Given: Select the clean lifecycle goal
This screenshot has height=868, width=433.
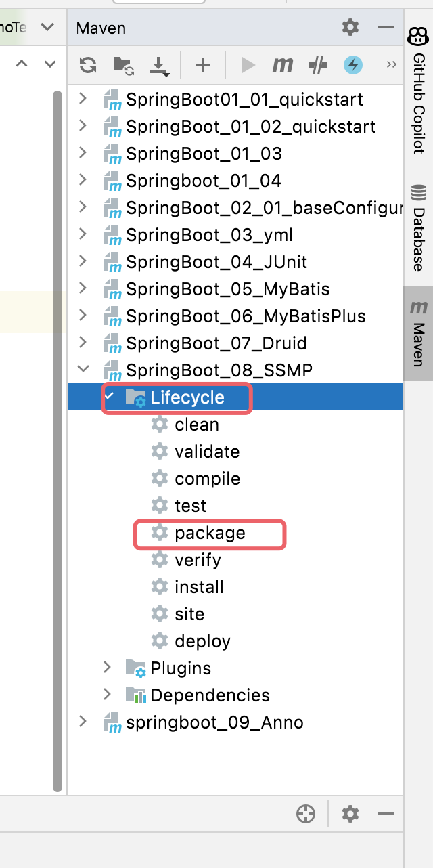Looking at the screenshot, I should point(197,425).
